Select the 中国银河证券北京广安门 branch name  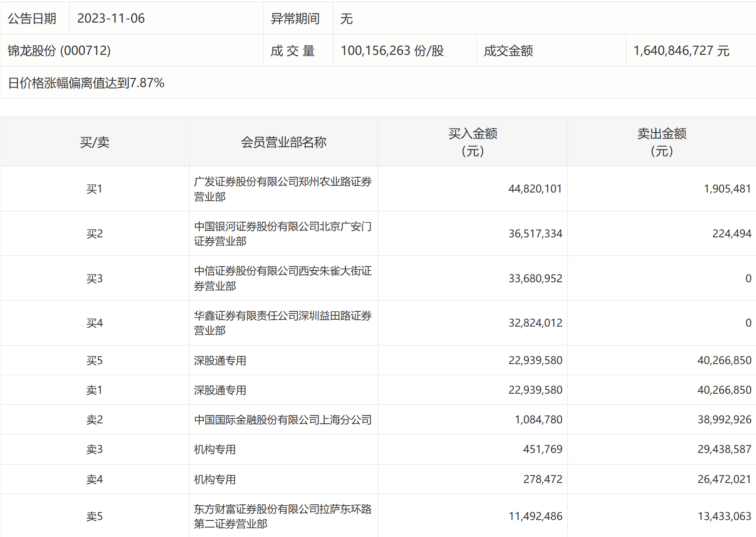282,234
